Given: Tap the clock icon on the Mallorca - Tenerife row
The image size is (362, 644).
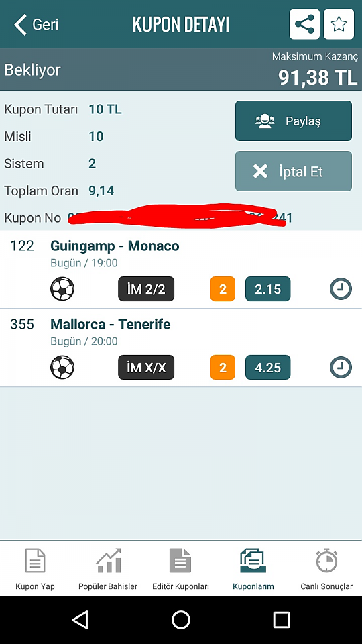Looking at the screenshot, I should click(341, 367).
